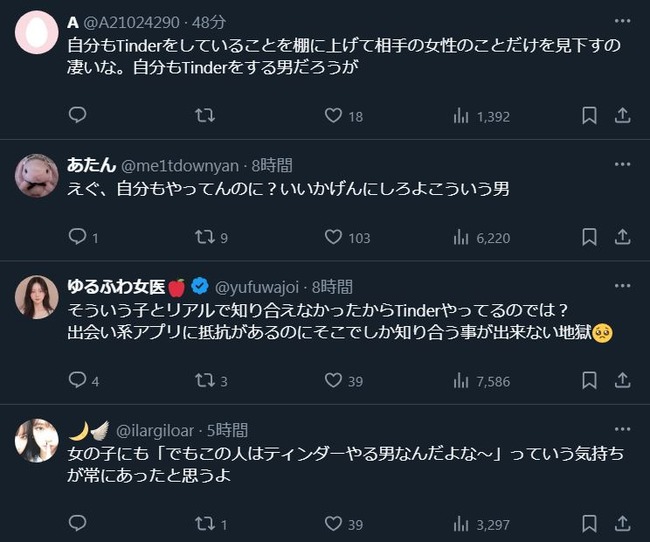View analytics showing 1,392 views
Viewport: 650px width, 542px height.
tap(461, 116)
